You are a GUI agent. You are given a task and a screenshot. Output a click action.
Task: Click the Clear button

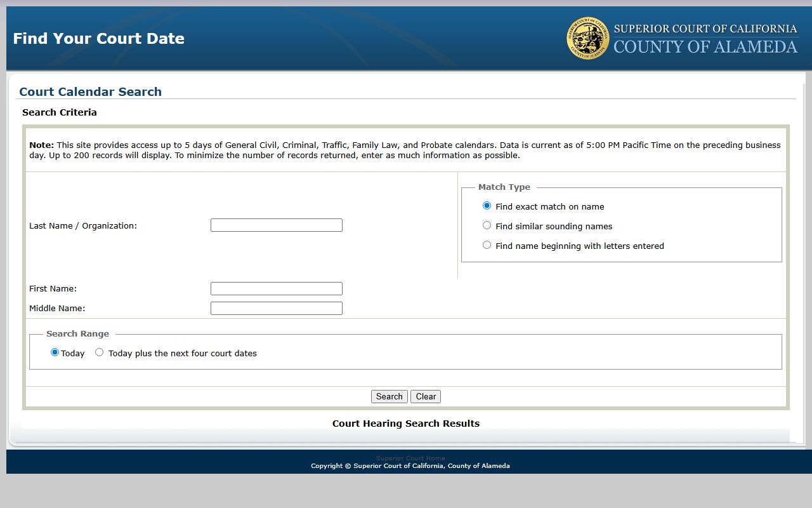tap(426, 396)
